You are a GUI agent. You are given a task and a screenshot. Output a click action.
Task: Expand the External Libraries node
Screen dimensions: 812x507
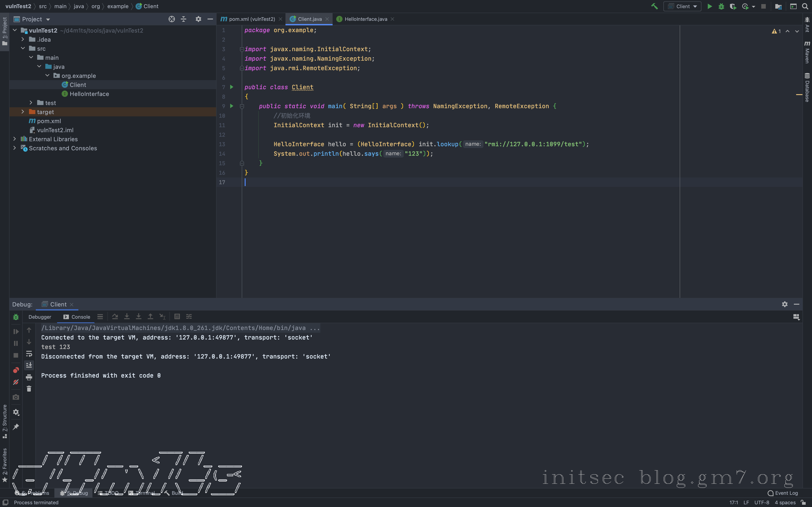14,139
